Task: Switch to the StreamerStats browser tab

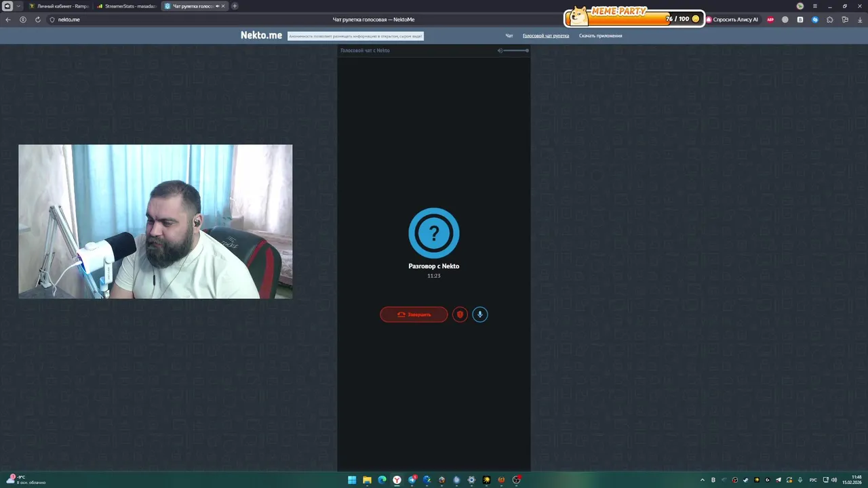Action: coord(126,6)
